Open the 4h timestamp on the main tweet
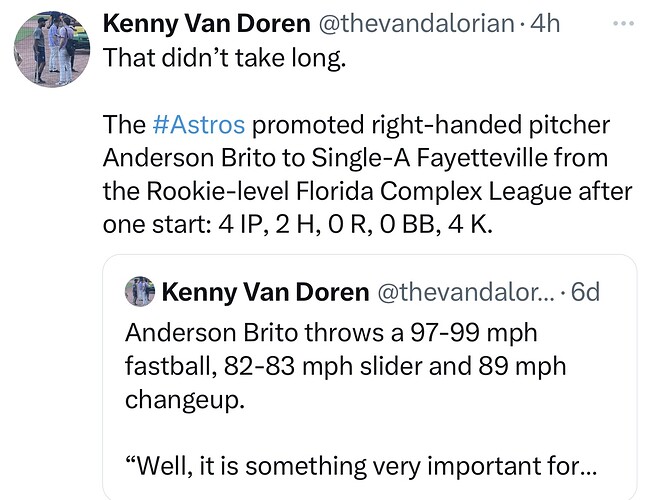 pos(545,23)
